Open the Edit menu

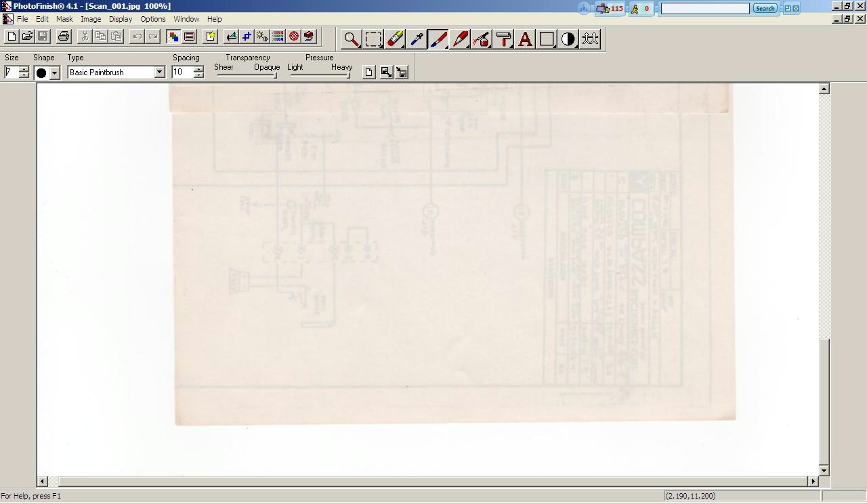pyautogui.click(x=42, y=19)
